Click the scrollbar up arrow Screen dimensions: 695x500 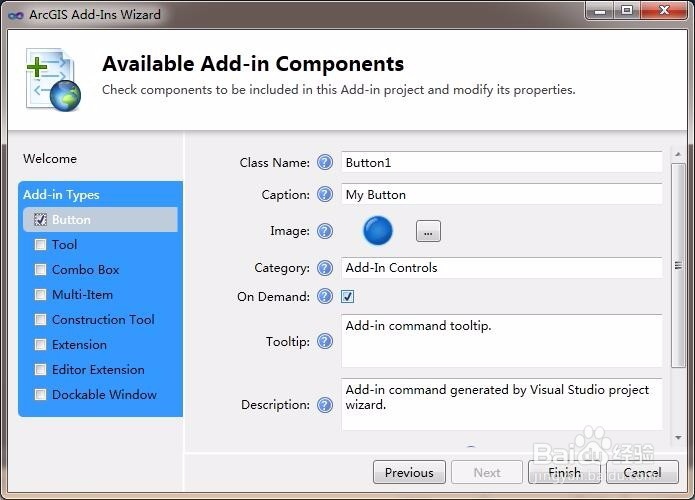click(x=678, y=154)
